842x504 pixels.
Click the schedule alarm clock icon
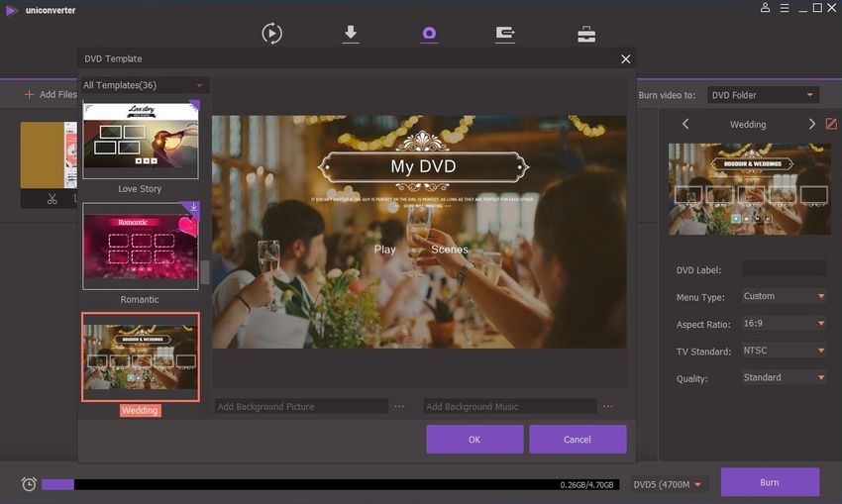(x=29, y=483)
